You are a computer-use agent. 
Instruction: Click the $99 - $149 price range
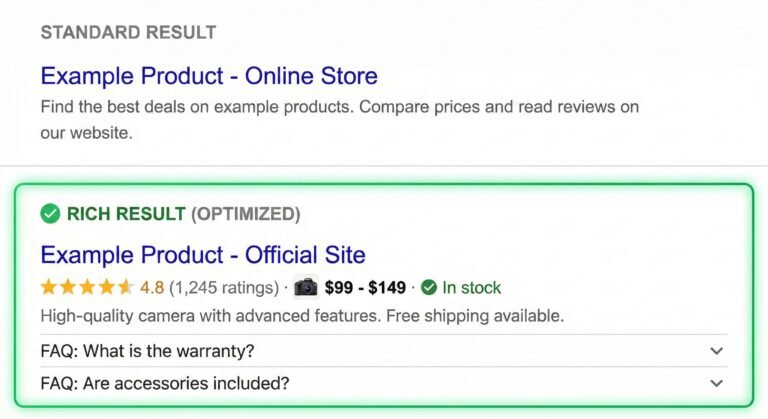(x=365, y=288)
